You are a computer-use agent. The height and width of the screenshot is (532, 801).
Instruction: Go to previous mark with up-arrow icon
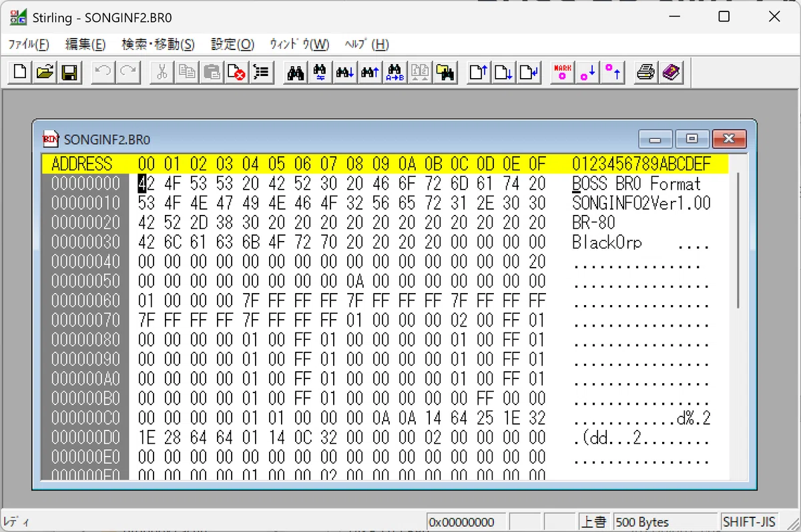pyautogui.click(x=613, y=72)
